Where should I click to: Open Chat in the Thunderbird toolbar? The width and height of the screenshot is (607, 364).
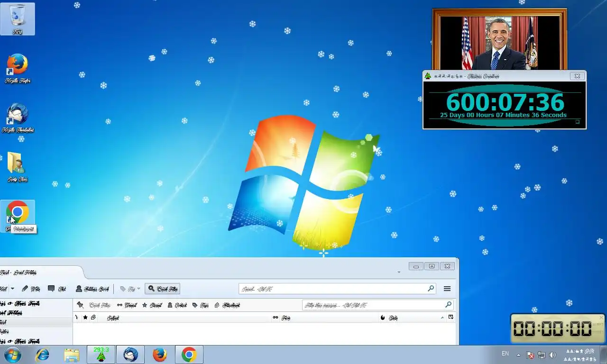57,289
